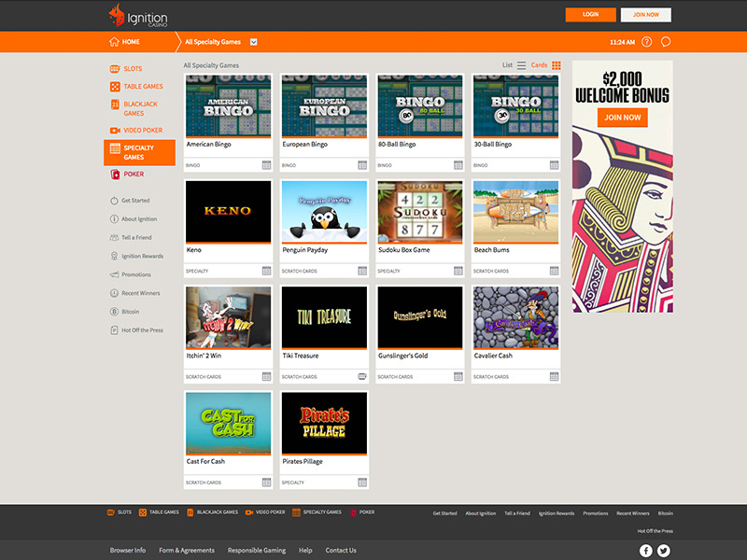This screenshot has height=560, width=747.
Task: Click the category icon on Itchin' 2 Win card
Action: pyautogui.click(x=266, y=376)
